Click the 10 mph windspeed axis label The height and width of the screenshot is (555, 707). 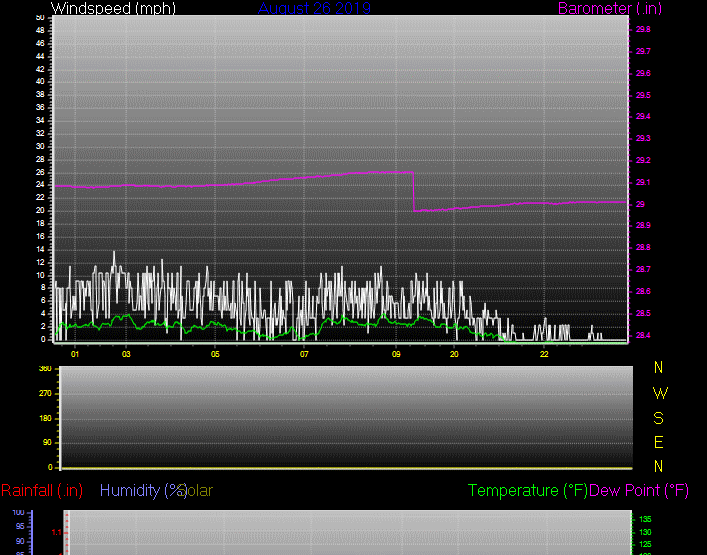coord(40,275)
